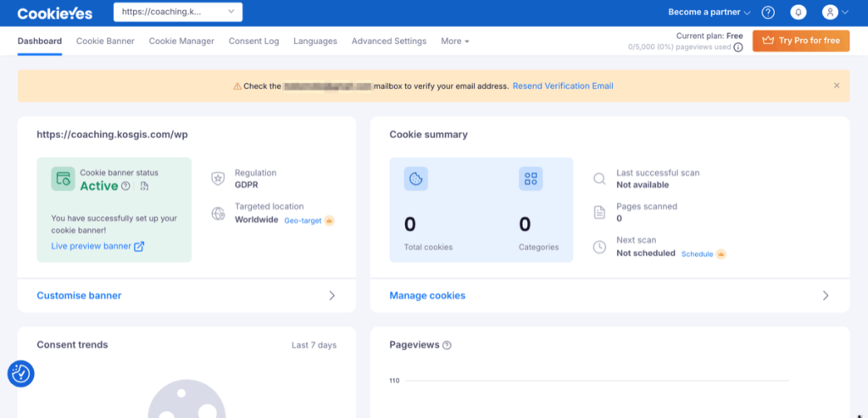868x418 pixels.
Task: Click the Pageviews help icon
Action: pos(447,345)
